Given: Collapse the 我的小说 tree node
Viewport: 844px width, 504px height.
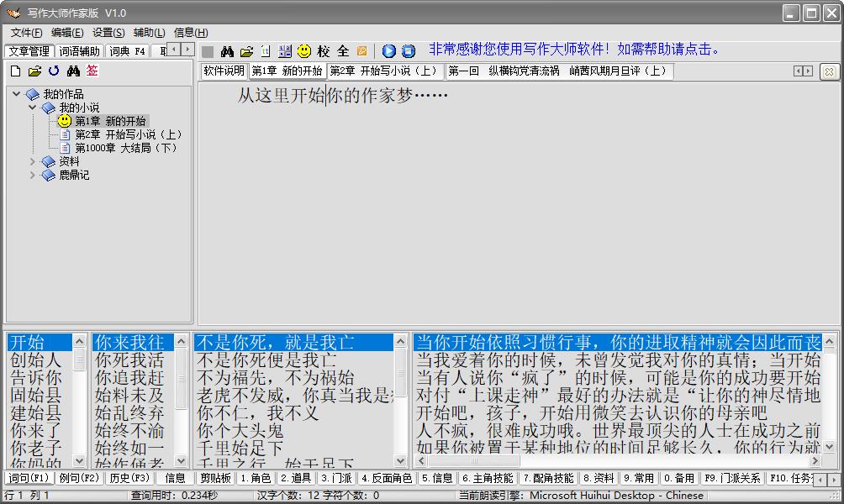Looking at the screenshot, I should [x=32, y=107].
